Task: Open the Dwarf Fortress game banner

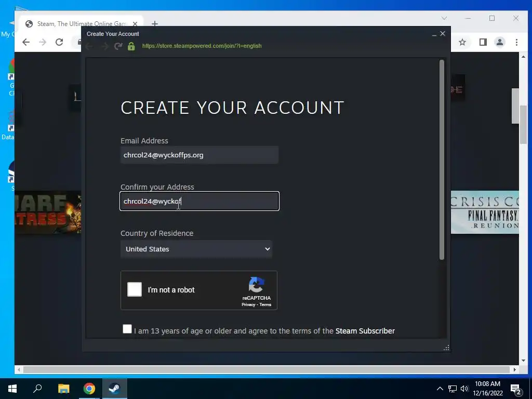Action: click(x=48, y=212)
